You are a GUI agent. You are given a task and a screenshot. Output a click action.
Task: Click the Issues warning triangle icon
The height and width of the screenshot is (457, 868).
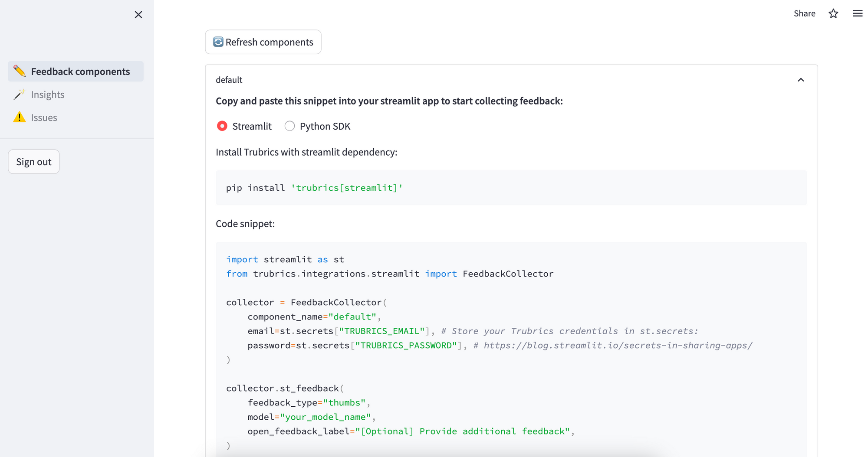[x=19, y=117]
